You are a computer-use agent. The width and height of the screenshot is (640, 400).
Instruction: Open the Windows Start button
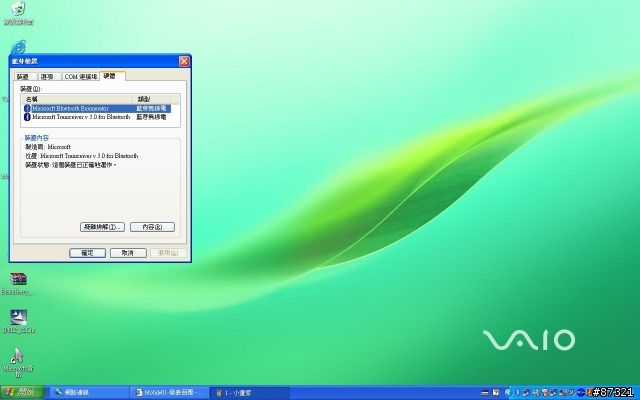22,393
